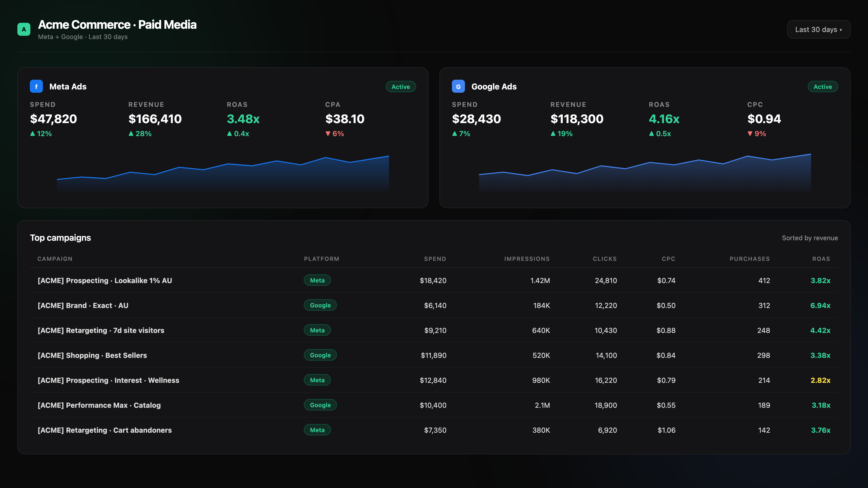Click Meta Ads ROAS value 3.48x
Image resolution: width=868 pixels, height=488 pixels.
pos(243,118)
